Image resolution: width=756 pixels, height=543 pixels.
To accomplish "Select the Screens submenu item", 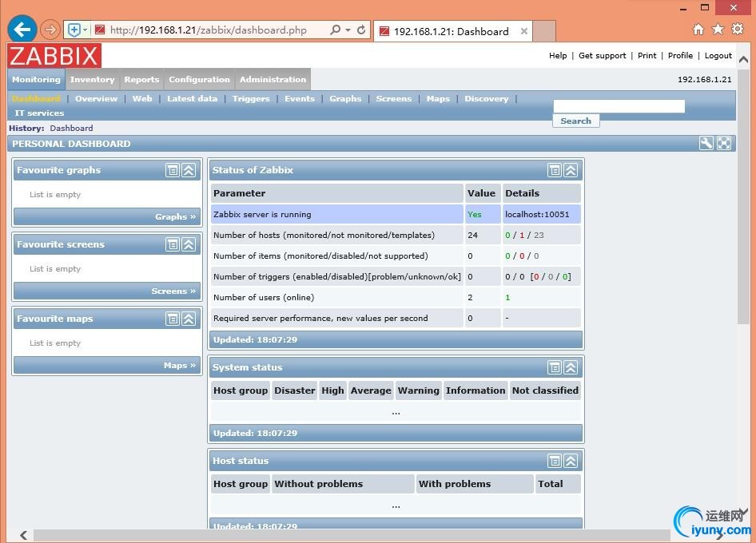I will point(394,99).
